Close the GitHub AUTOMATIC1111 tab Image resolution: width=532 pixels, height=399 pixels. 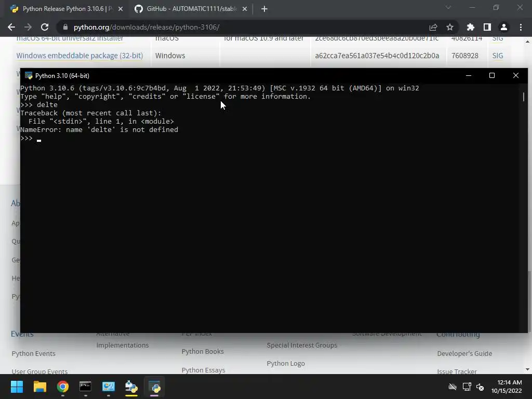pyautogui.click(x=245, y=9)
